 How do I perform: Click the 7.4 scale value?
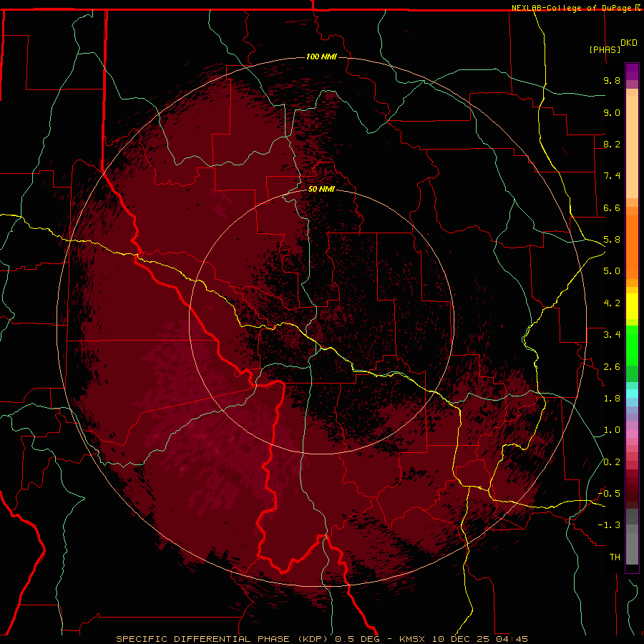[x=612, y=176]
